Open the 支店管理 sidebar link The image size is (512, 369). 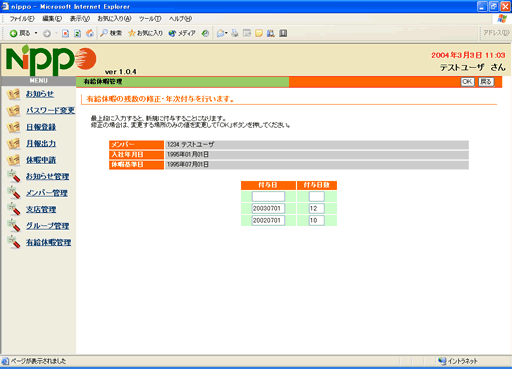click(x=41, y=210)
